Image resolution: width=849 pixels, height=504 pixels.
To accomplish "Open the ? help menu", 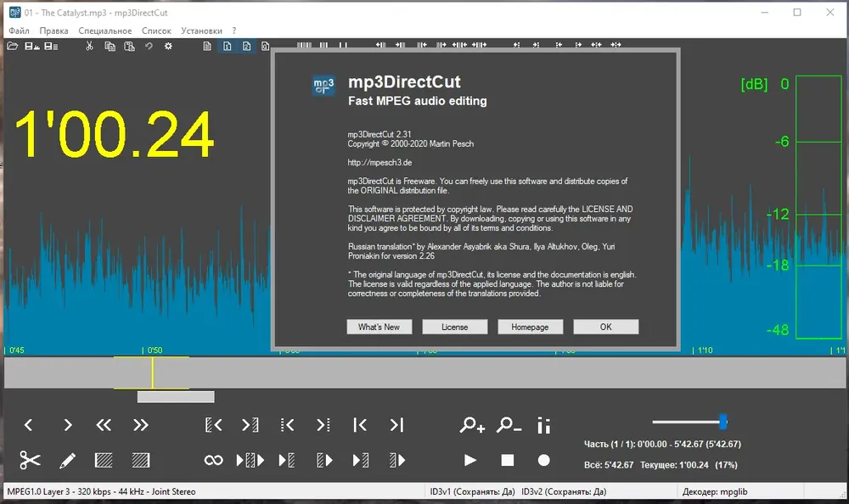I will click(x=234, y=31).
